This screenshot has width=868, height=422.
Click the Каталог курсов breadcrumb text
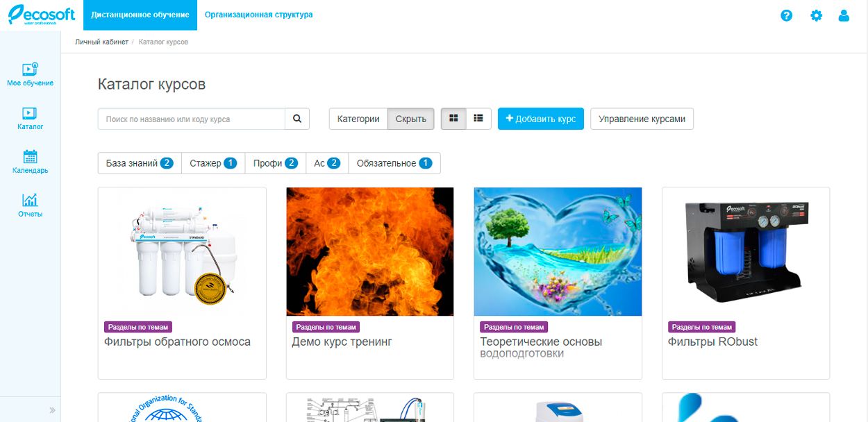coord(163,42)
